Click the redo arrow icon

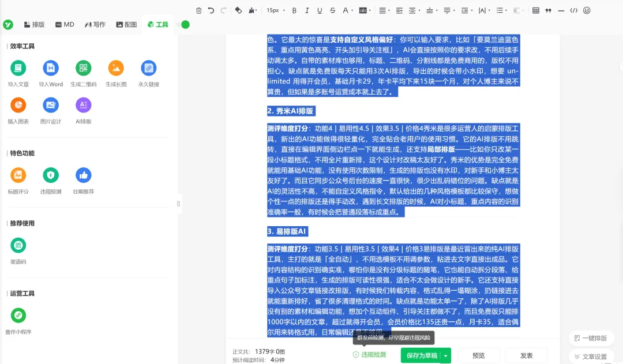223,11
